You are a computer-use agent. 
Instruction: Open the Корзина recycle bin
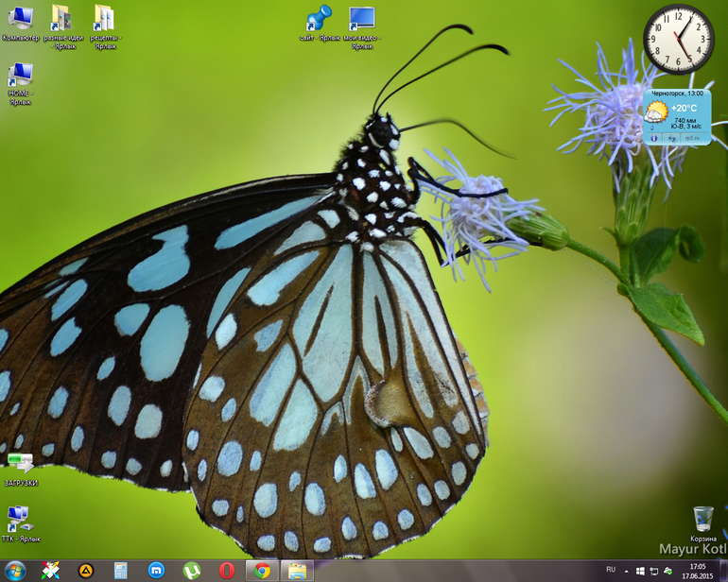coord(702,518)
